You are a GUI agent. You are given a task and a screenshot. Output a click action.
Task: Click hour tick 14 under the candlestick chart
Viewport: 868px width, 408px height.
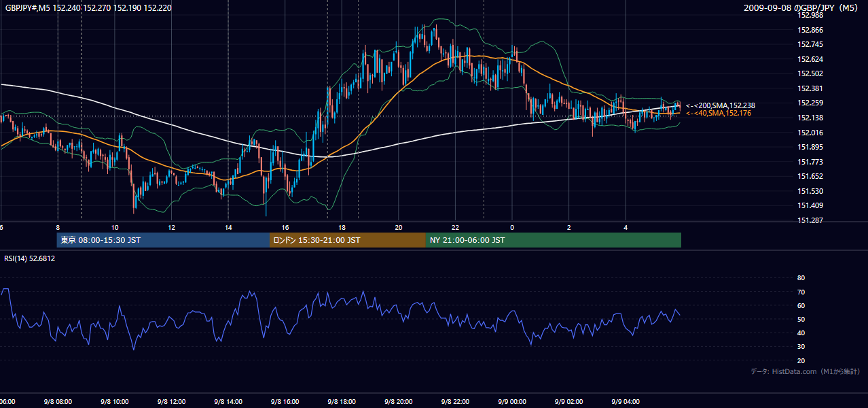pos(228,227)
